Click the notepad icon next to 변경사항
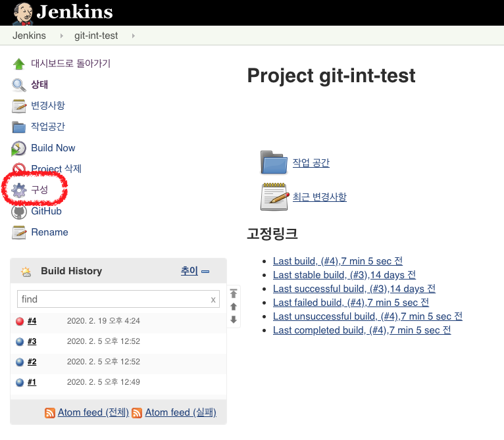The image size is (504, 440). pos(18,106)
